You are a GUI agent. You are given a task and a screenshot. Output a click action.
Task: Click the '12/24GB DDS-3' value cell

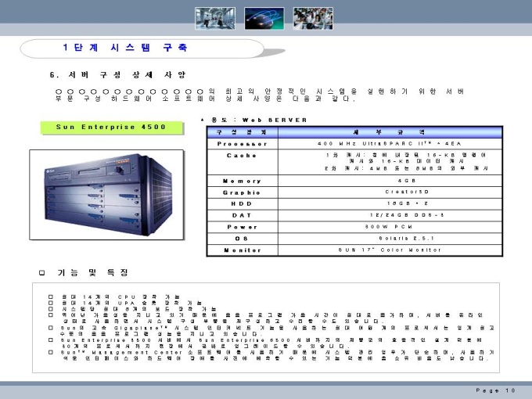coord(390,215)
